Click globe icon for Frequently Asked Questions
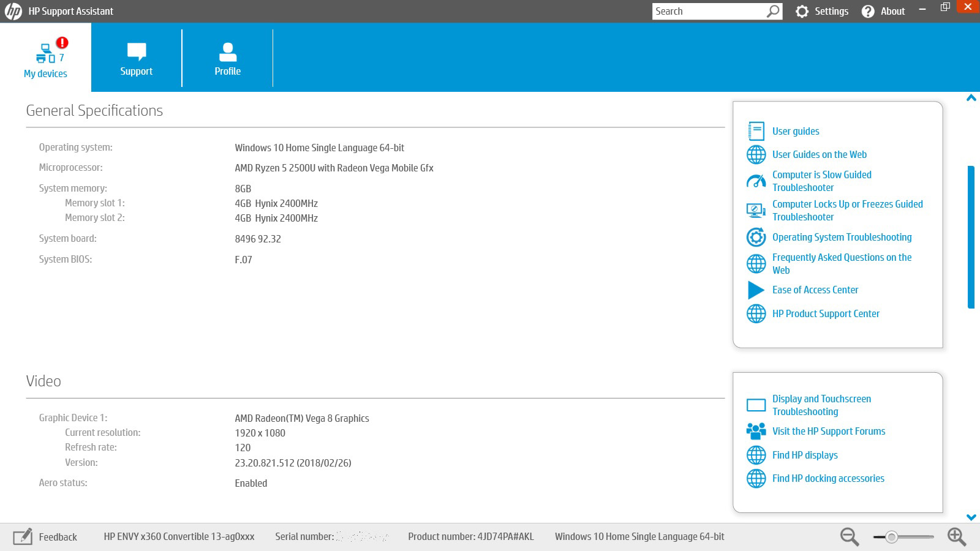This screenshot has height=551, width=980. (x=756, y=264)
